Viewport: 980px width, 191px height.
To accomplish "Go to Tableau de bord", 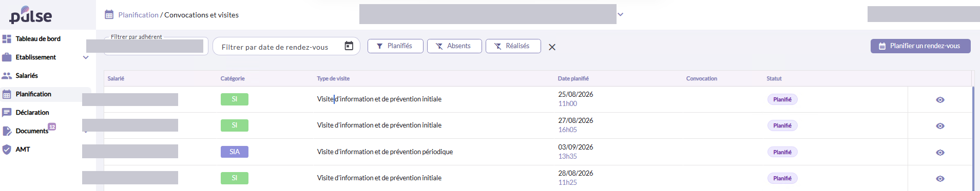I will [x=38, y=39].
